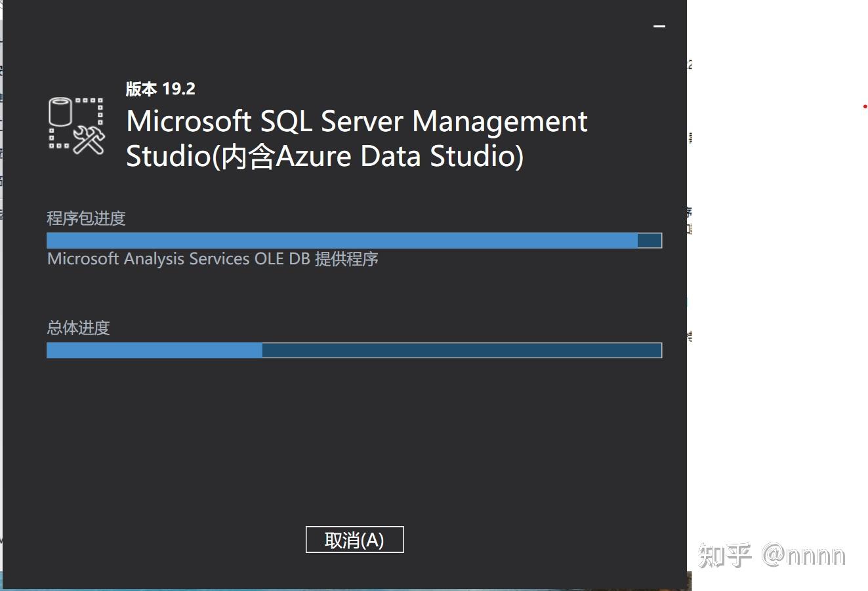The image size is (868, 591).
Task: Click the 总体进度 overall progress bar
Action: 354,350
